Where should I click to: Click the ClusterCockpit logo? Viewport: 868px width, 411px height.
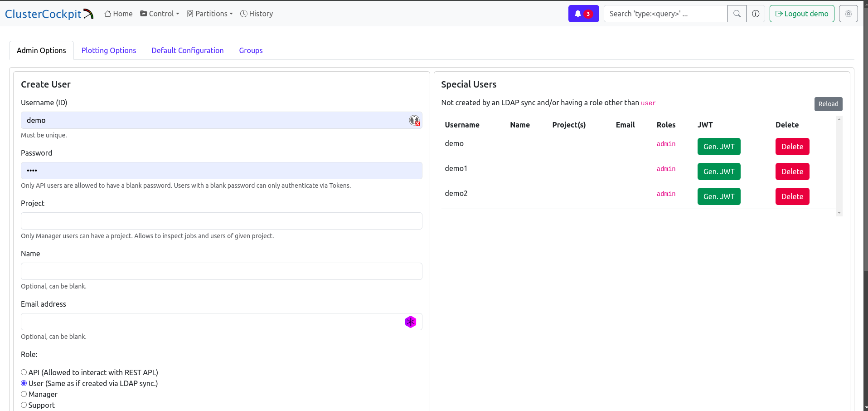[49, 14]
